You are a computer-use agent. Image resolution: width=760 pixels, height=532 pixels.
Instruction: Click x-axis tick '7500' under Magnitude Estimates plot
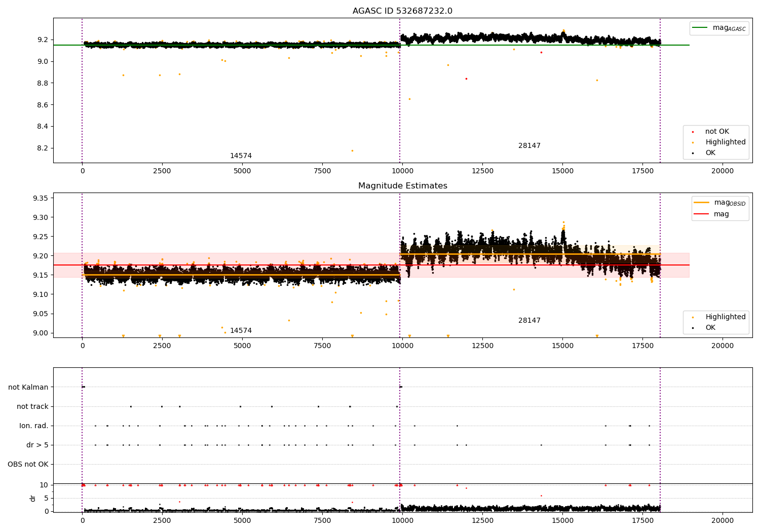[x=322, y=346]
